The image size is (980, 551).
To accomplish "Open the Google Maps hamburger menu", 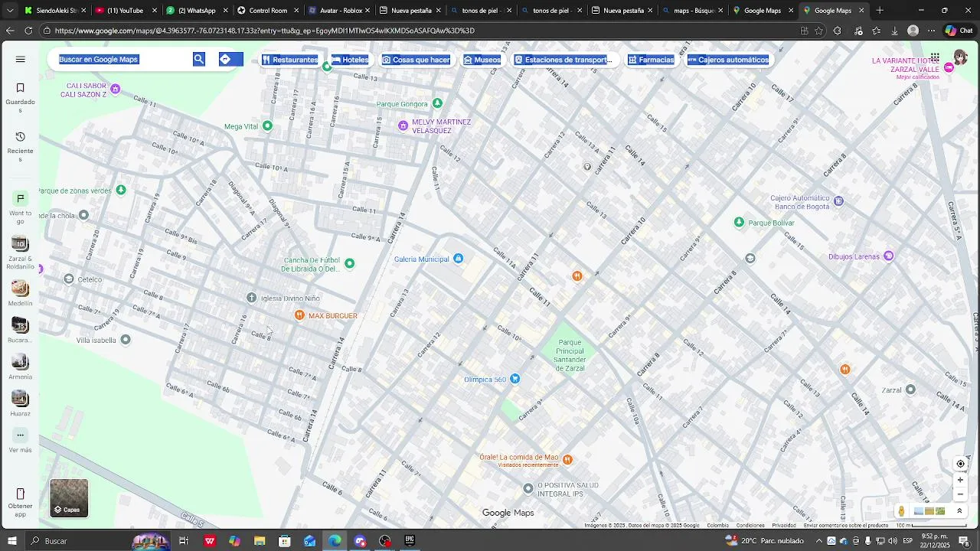I will [21, 60].
